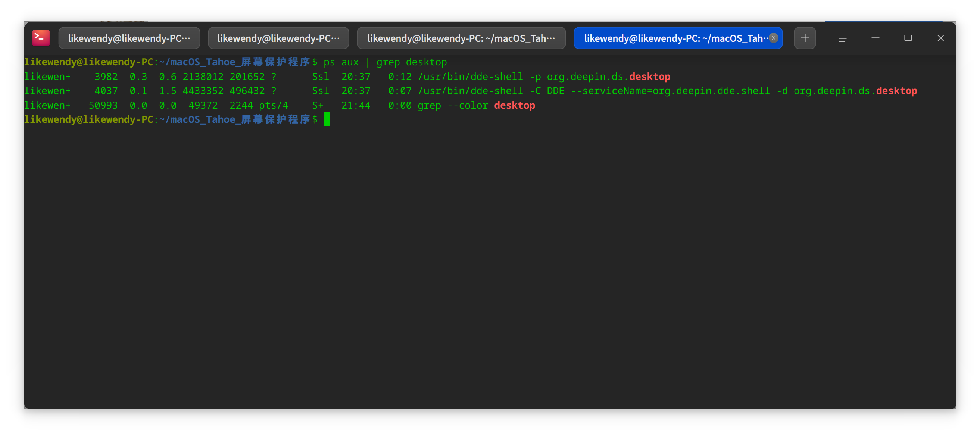The image size is (980, 435).
Task: Click PID 50993 in process list
Action: click(x=103, y=105)
